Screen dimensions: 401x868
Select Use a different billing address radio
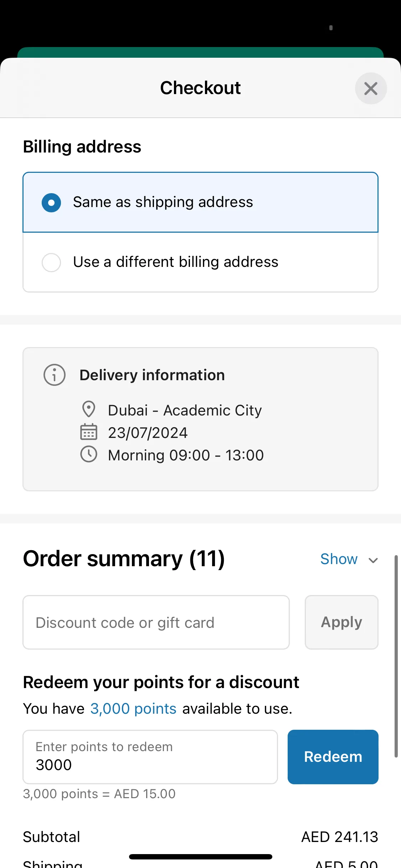[x=51, y=263]
